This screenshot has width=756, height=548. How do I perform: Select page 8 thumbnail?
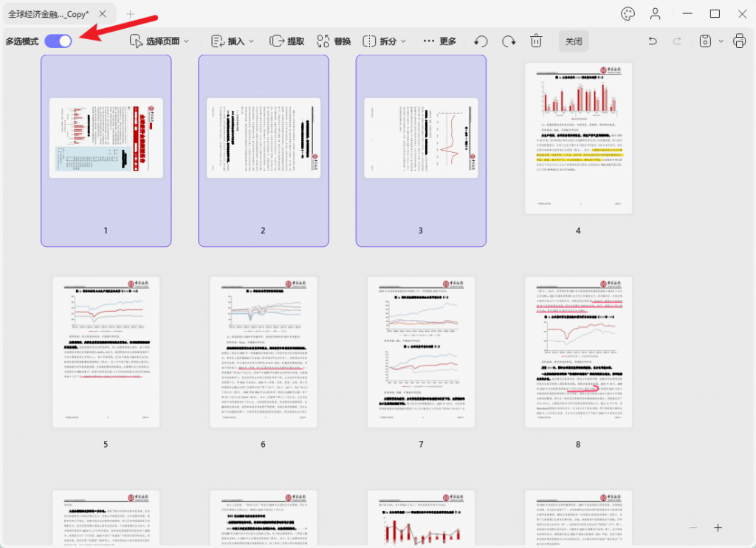click(x=579, y=352)
